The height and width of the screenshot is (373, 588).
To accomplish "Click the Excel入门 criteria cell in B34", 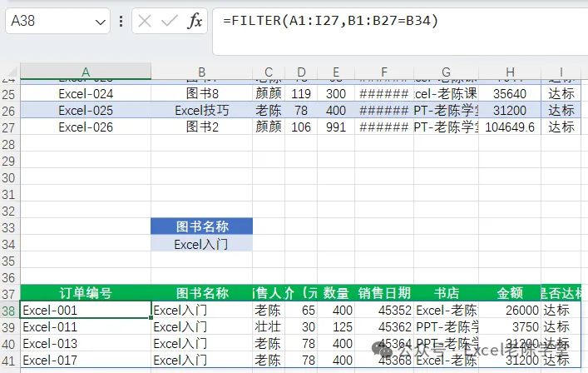I will coord(202,244).
